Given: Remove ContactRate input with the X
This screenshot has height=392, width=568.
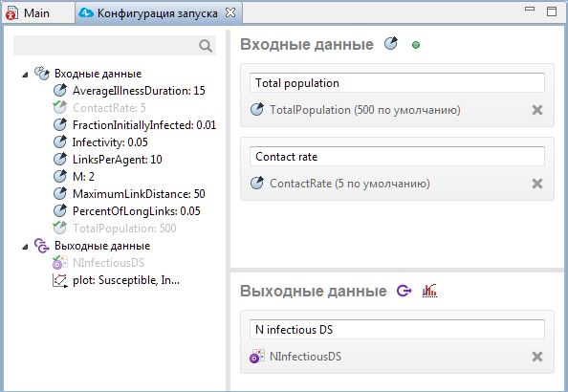Looking at the screenshot, I should (x=537, y=184).
